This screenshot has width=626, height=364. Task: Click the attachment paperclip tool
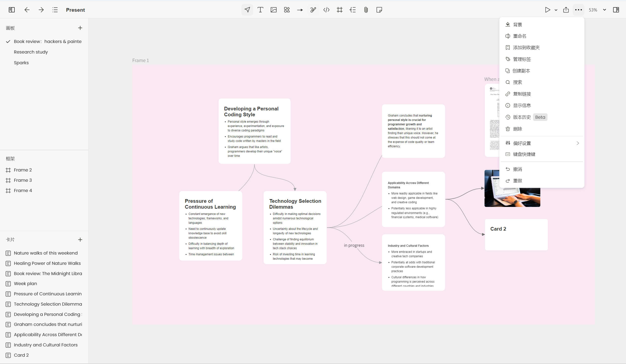point(366,10)
